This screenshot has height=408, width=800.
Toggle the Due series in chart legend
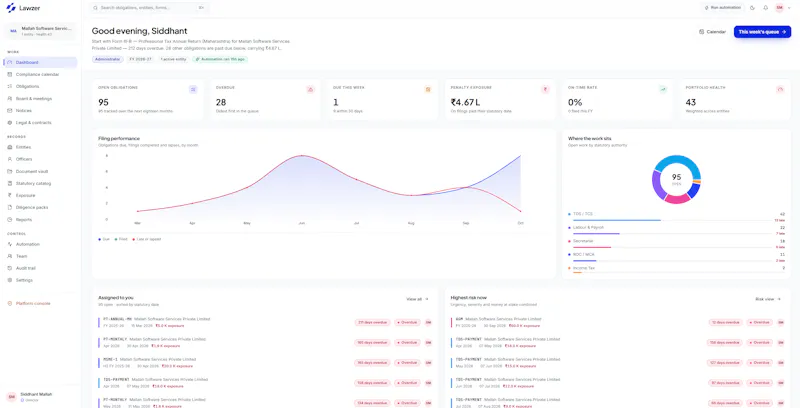(x=104, y=239)
